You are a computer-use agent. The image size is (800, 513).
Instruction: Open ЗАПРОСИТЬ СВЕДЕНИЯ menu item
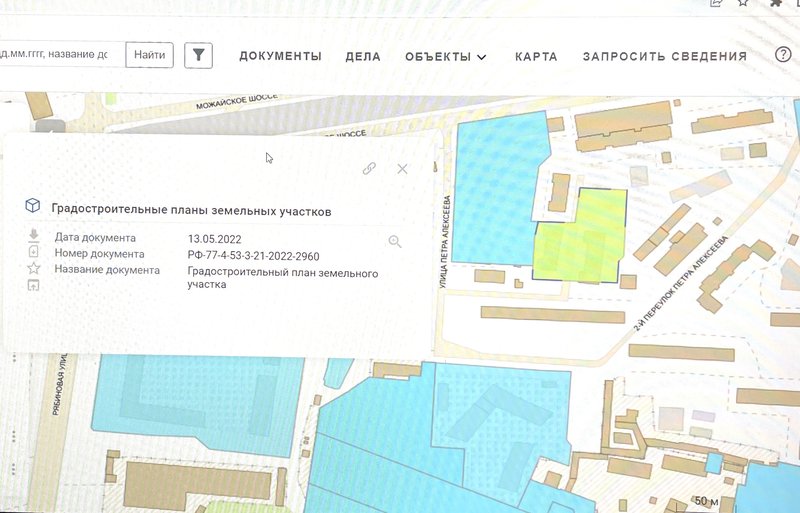665,56
